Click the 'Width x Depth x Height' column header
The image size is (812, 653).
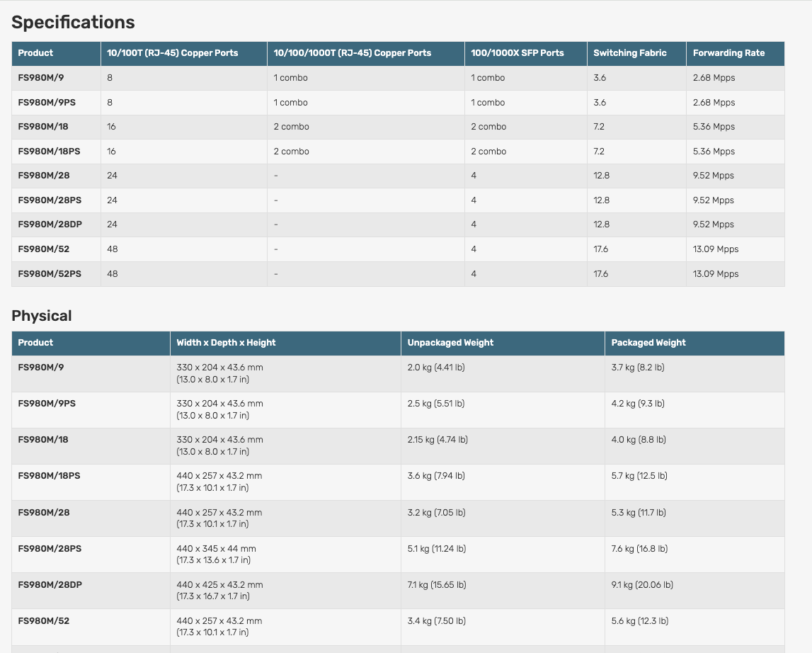point(226,343)
